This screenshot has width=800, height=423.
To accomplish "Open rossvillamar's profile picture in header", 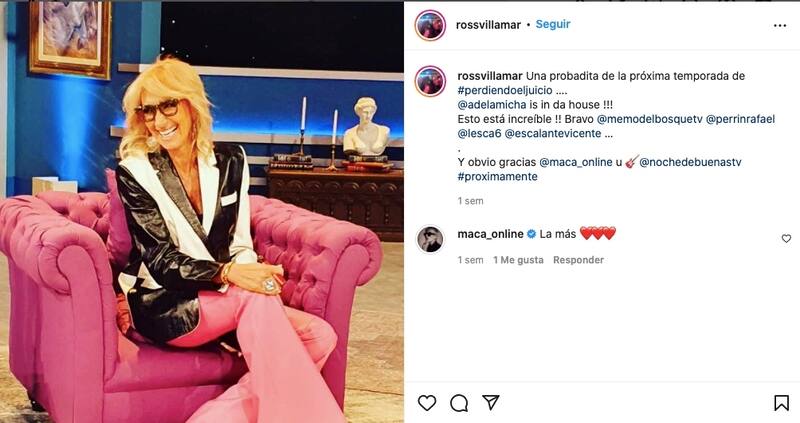I will pos(430,25).
